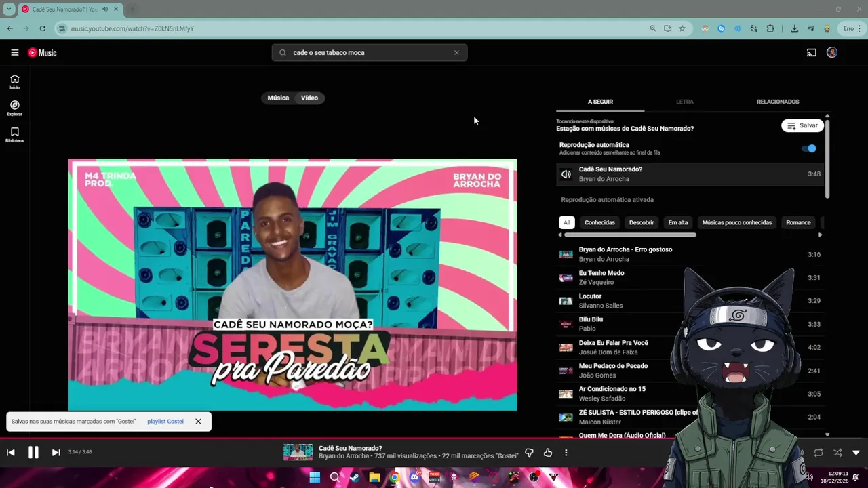Open Chrome downloads icon

[x=794, y=28]
